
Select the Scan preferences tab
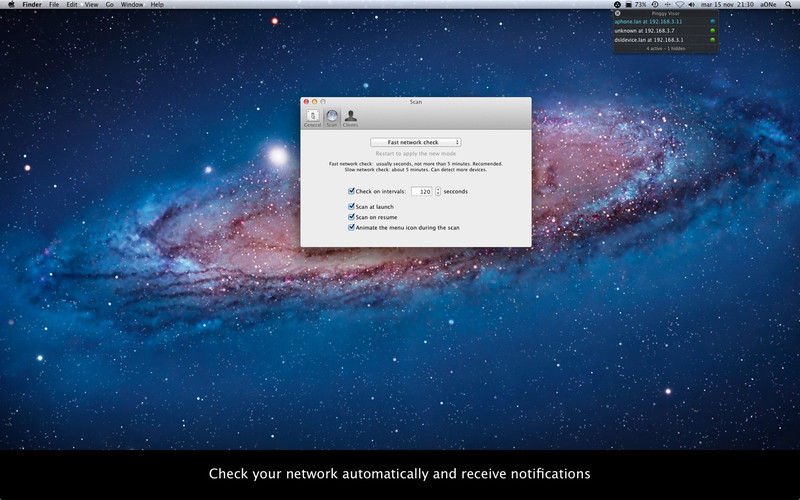click(x=332, y=118)
